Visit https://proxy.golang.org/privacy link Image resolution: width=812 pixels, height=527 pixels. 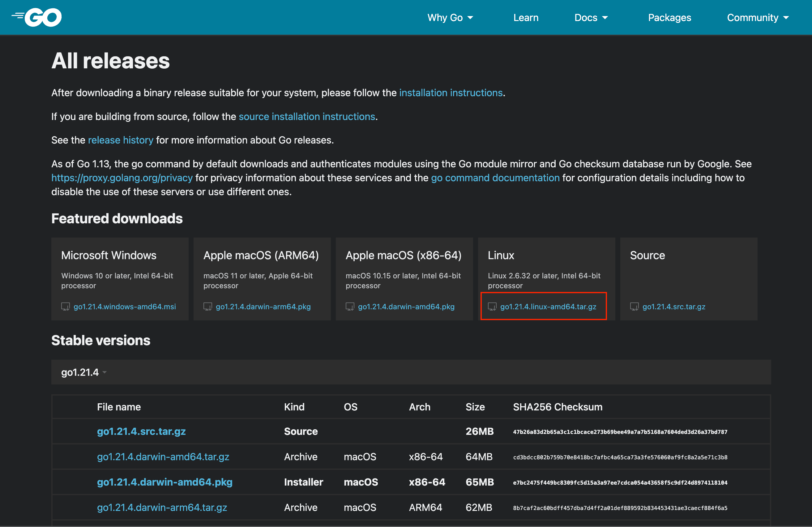[122, 178]
